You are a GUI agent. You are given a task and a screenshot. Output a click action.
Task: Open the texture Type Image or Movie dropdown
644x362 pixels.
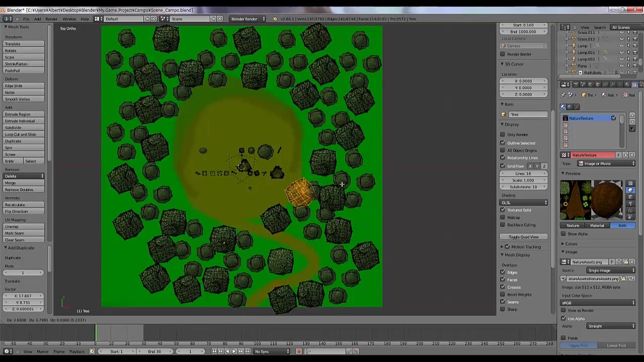pos(606,163)
